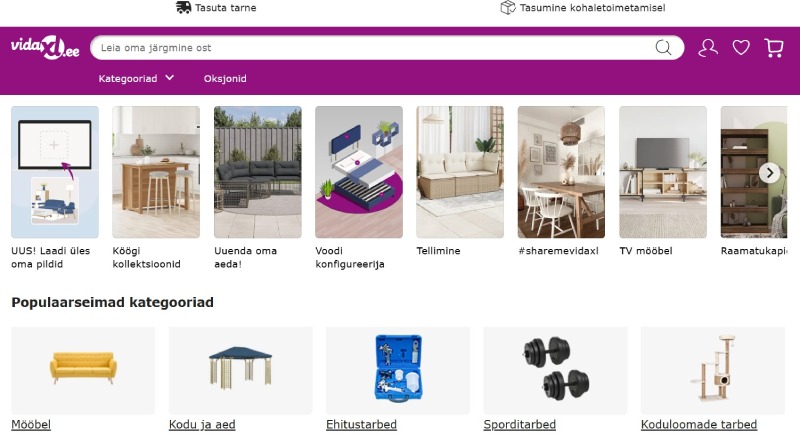800x444 pixels.
Task: Click the cash on delivery box icon
Action: coord(508,7)
